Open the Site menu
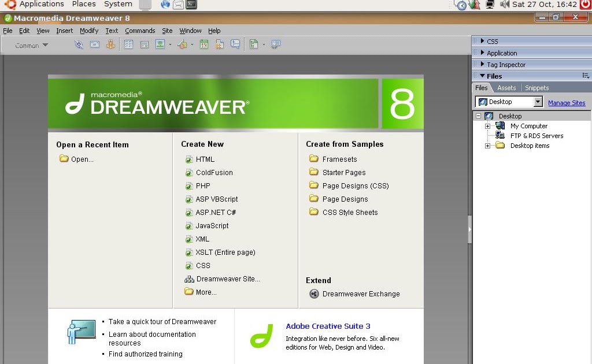592x364 pixels. (x=167, y=31)
